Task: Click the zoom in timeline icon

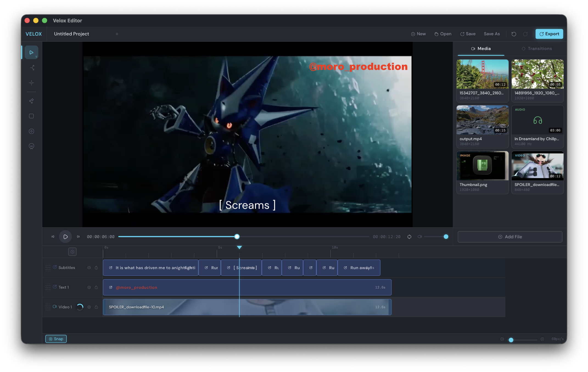Action: tap(542, 339)
